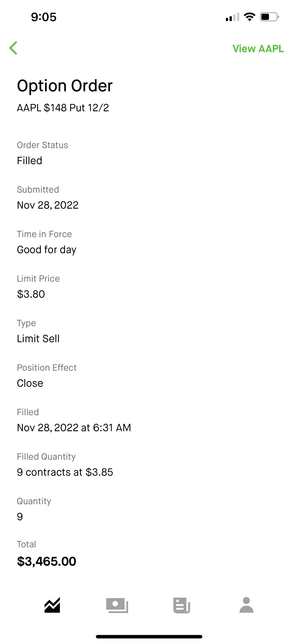
Task: Open the account profile tab icon
Action: tap(246, 605)
